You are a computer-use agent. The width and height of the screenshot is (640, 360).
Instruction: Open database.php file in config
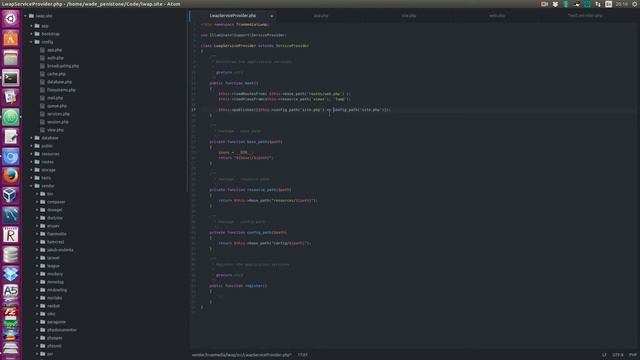point(59,82)
